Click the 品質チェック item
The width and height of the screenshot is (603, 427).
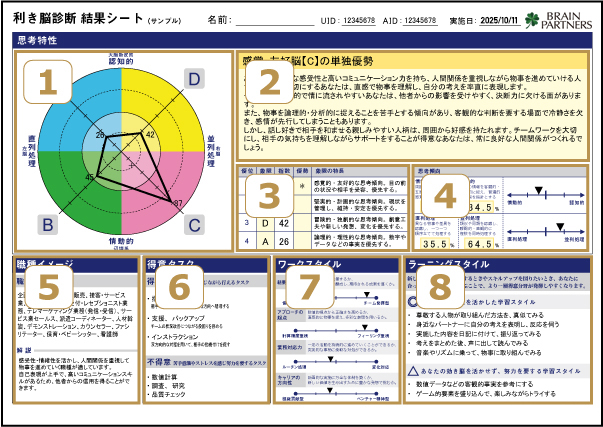(166, 394)
